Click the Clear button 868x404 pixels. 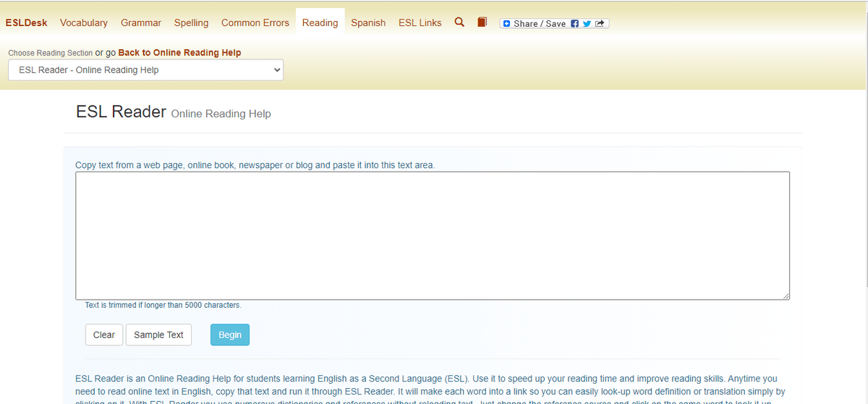(104, 334)
